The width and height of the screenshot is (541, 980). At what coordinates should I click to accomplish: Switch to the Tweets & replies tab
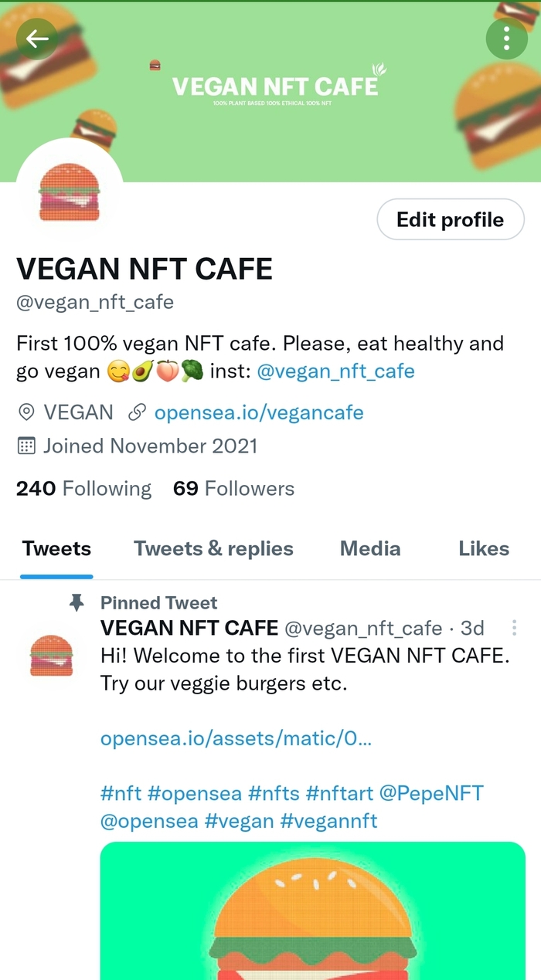(x=213, y=548)
